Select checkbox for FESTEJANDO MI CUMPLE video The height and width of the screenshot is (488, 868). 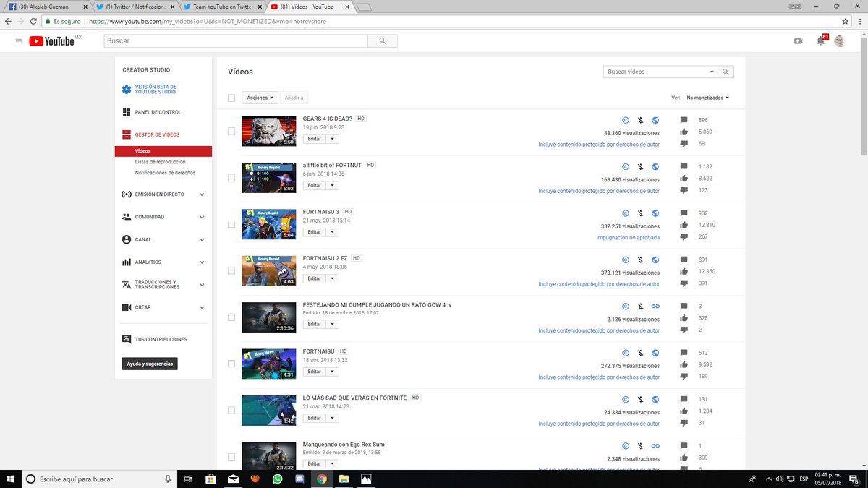(x=231, y=317)
